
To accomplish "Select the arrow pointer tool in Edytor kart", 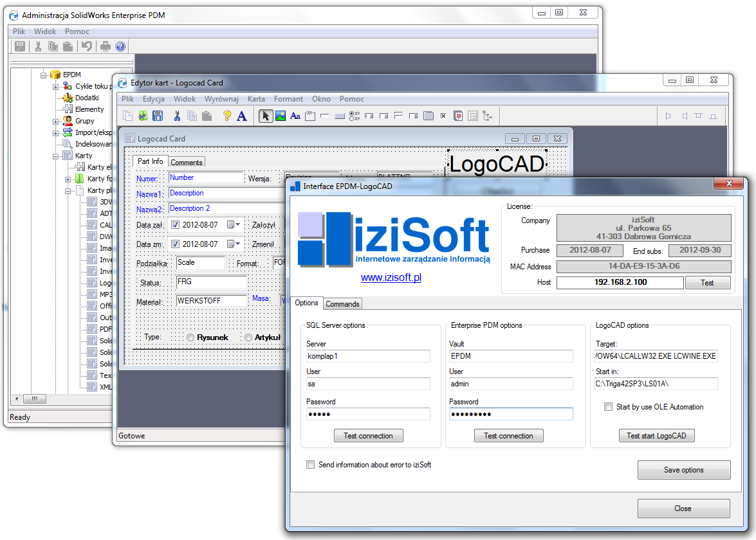I will coord(266,116).
